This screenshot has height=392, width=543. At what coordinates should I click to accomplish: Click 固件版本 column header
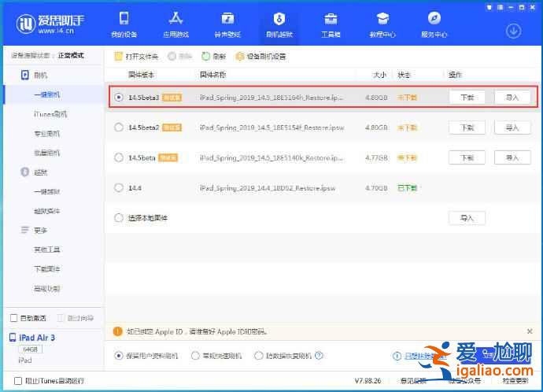point(141,75)
